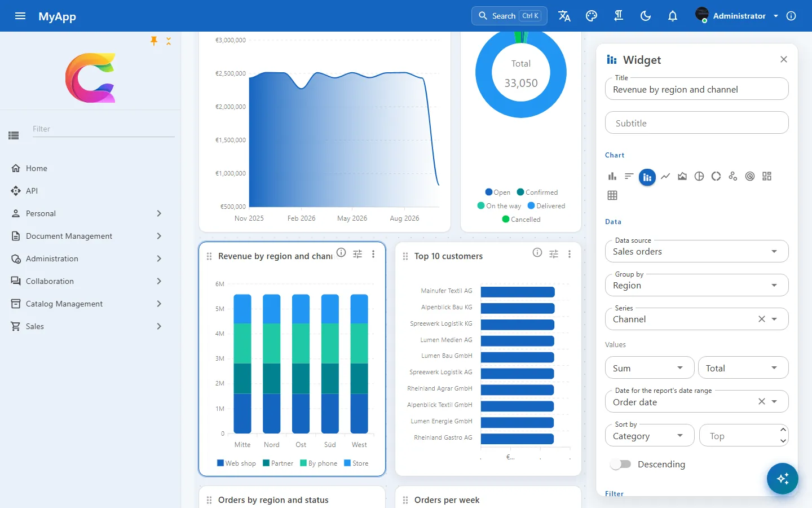Switch text direction to right-to-left
This screenshot has height=508, width=812.
[x=619, y=16]
